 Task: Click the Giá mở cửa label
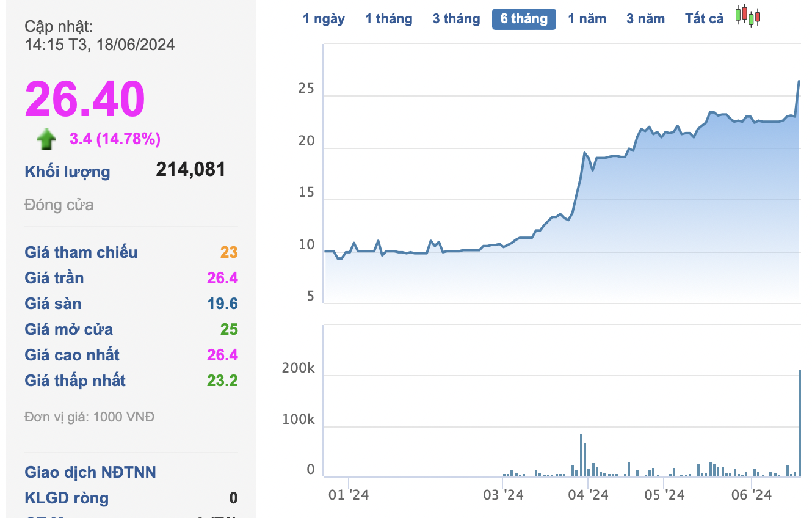69,329
